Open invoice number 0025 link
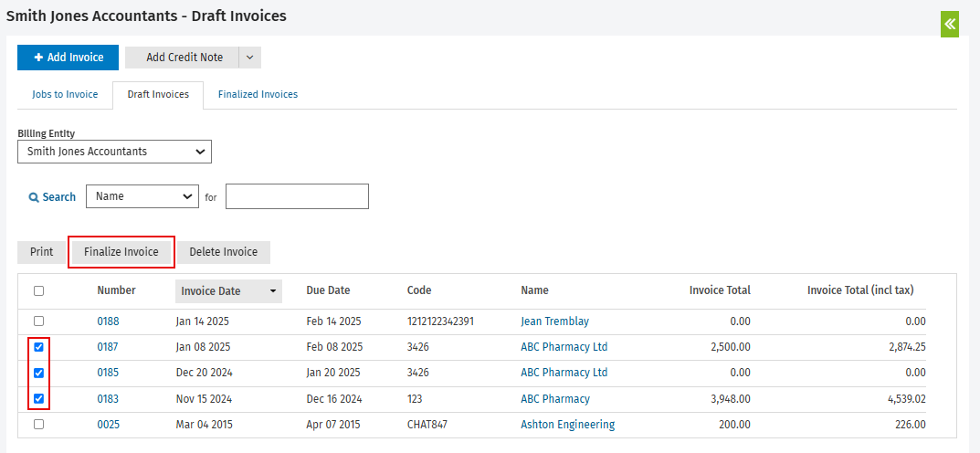This screenshot has height=453, width=980. tap(108, 425)
